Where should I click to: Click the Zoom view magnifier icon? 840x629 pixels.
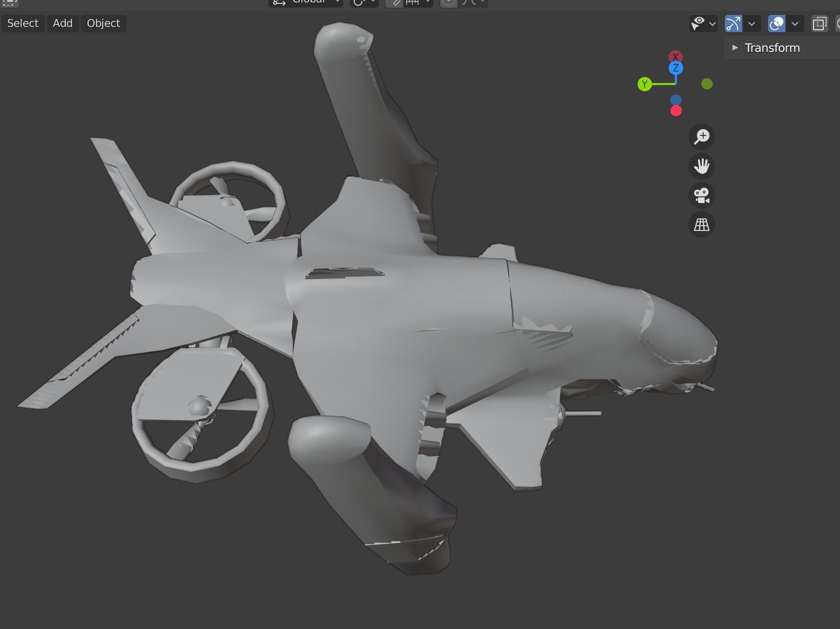tap(702, 137)
